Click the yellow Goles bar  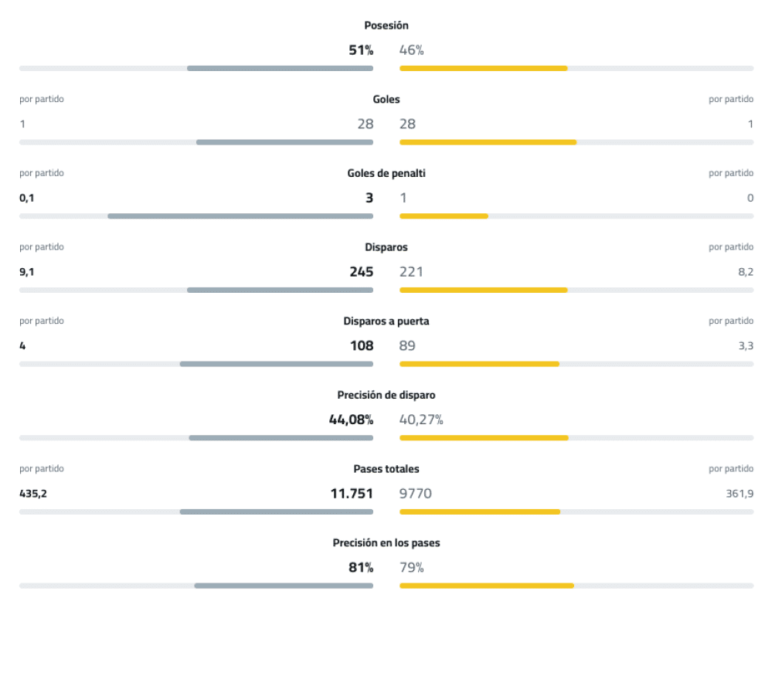tap(488, 142)
